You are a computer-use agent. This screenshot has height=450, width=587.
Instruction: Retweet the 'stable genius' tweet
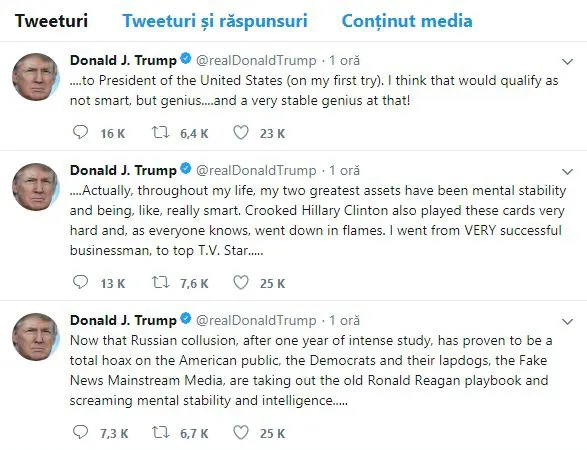click(x=160, y=133)
